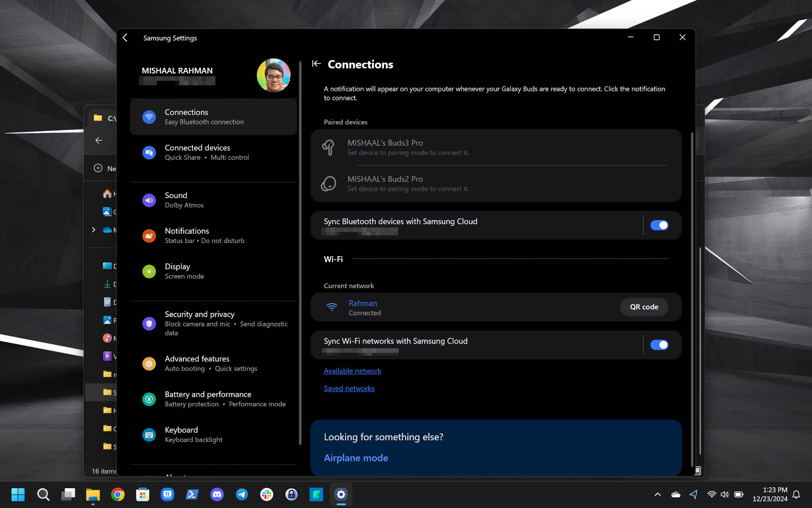
Task: Open Discord from the taskbar
Action: 217,494
